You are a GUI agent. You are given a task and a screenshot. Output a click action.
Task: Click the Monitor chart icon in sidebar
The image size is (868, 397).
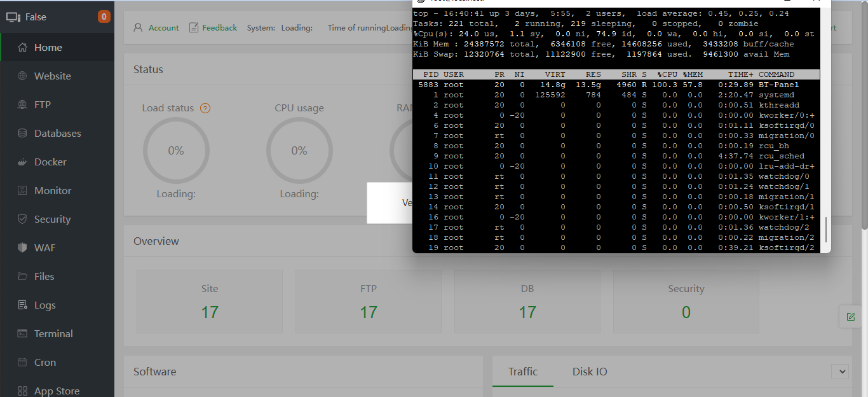(x=22, y=191)
